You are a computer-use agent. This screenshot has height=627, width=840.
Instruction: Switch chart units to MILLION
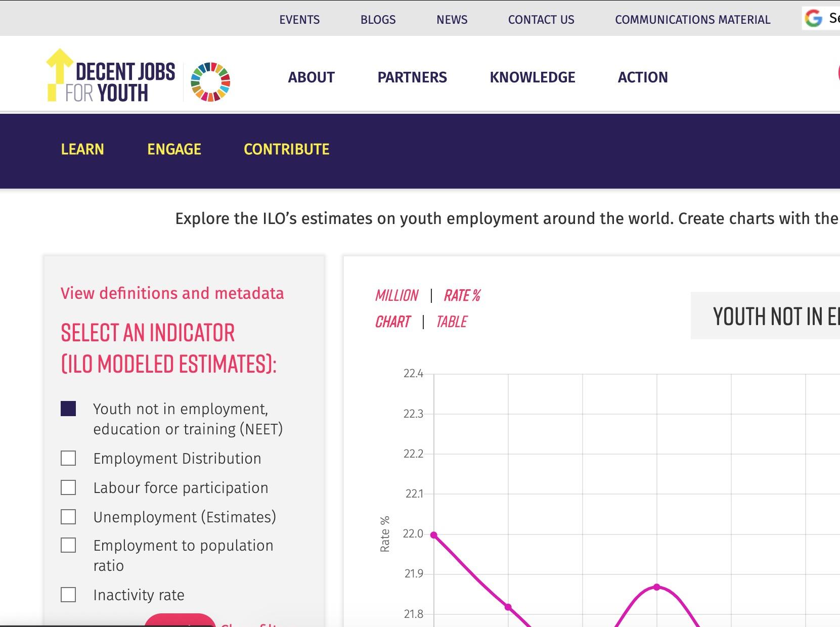tap(397, 295)
